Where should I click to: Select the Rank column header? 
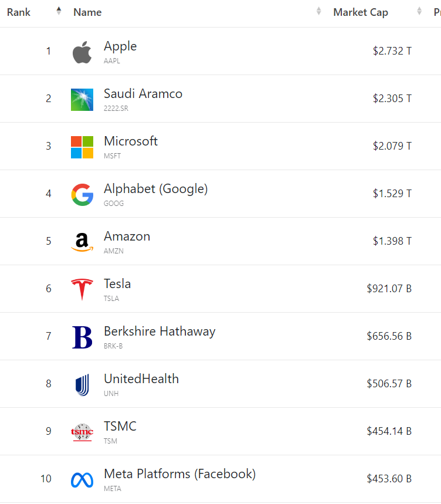click(x=19, y=12)
